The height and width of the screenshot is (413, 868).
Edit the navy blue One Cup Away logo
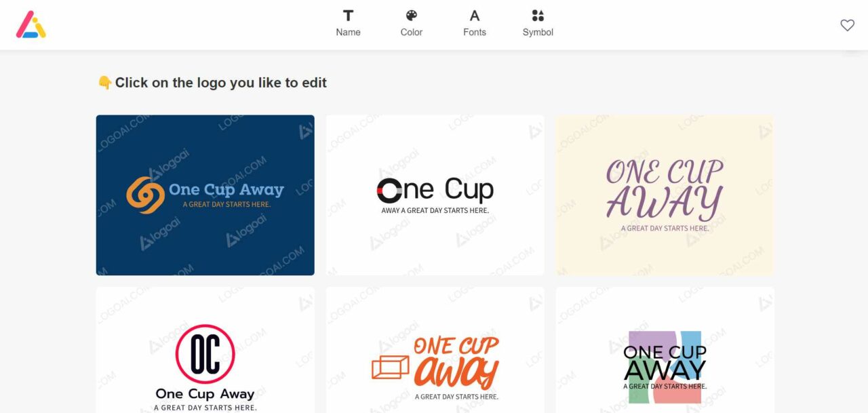pyautogui.click(x=205, y=194)
